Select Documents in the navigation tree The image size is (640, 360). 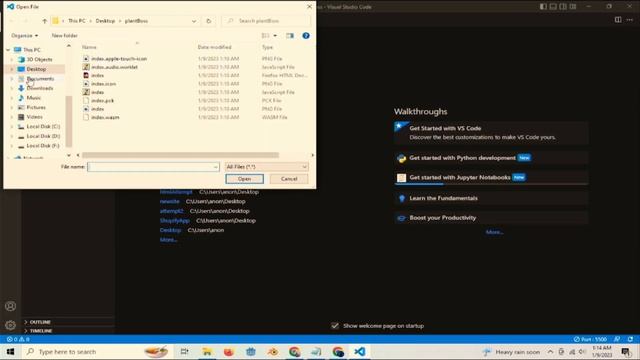(40, 78)
